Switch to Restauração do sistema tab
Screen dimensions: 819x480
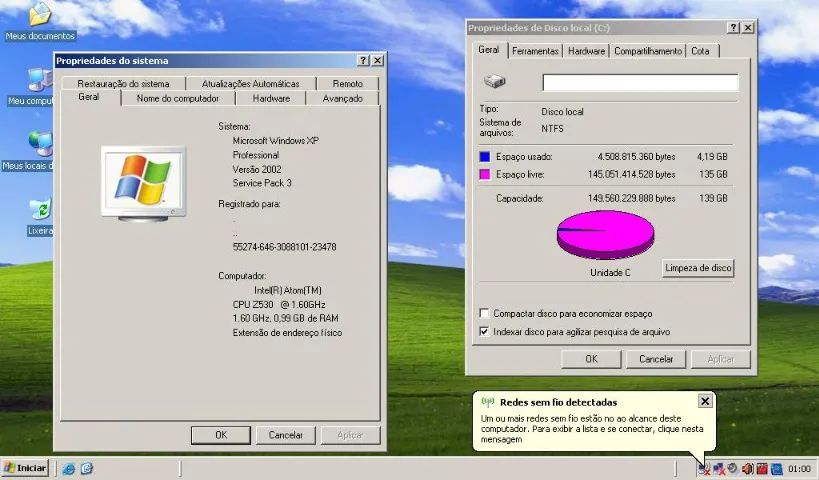pos(123,84)
